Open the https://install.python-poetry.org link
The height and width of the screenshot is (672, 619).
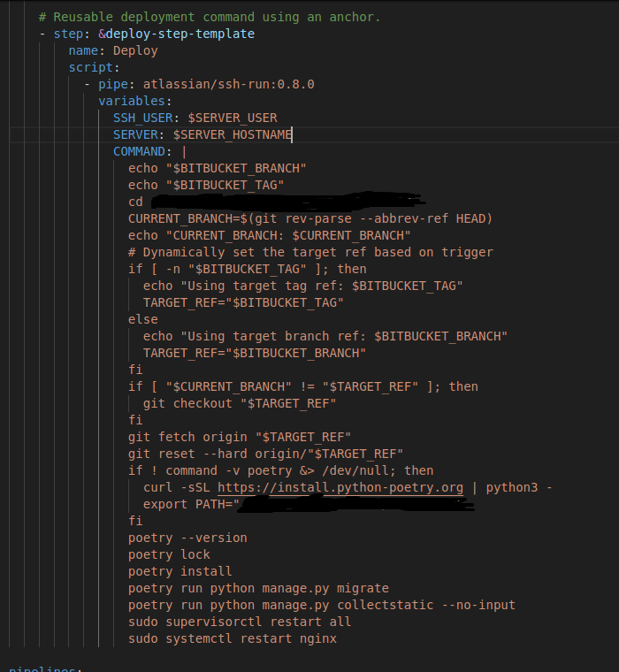[x=340, y=488]
